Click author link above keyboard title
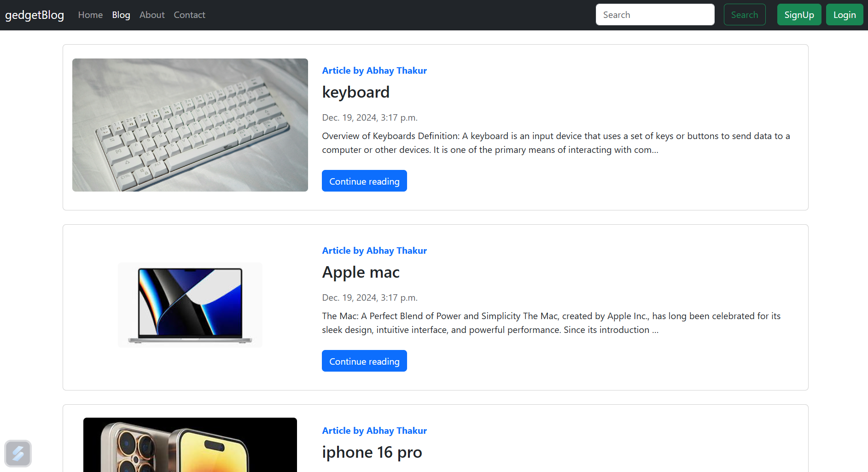Viewport: 868px width, 472px height. [374, 70]
